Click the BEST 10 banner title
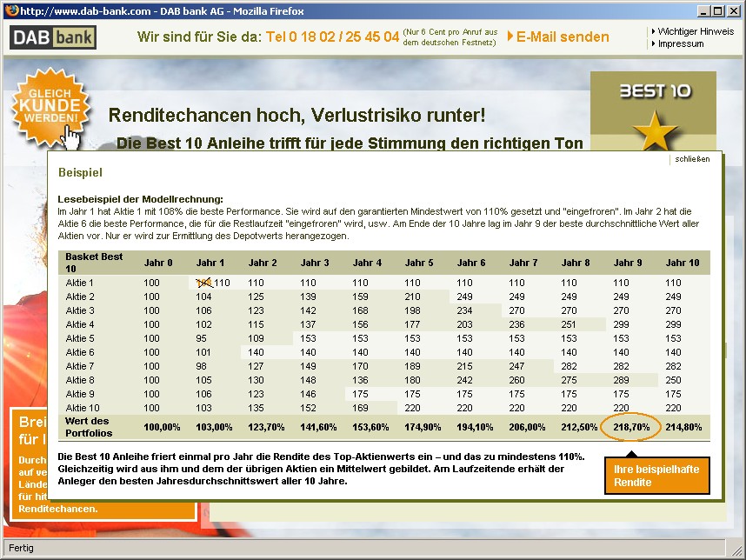 tap(655, 91)
